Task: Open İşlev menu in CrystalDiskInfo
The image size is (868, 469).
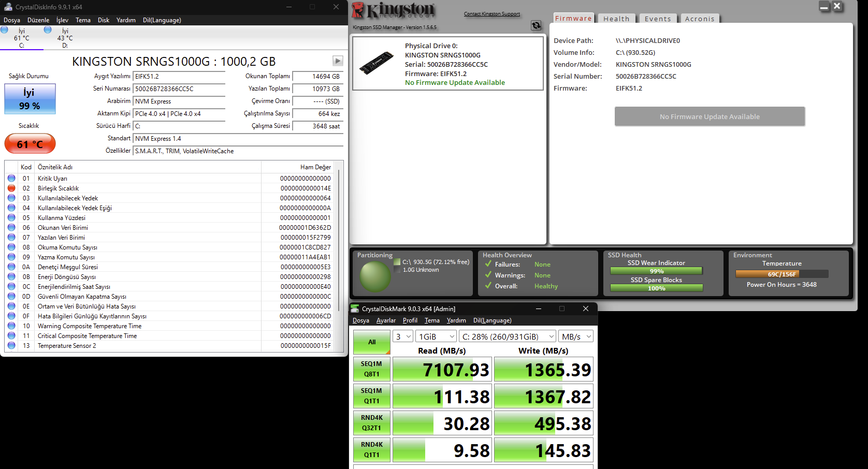Action: (62, 20)
